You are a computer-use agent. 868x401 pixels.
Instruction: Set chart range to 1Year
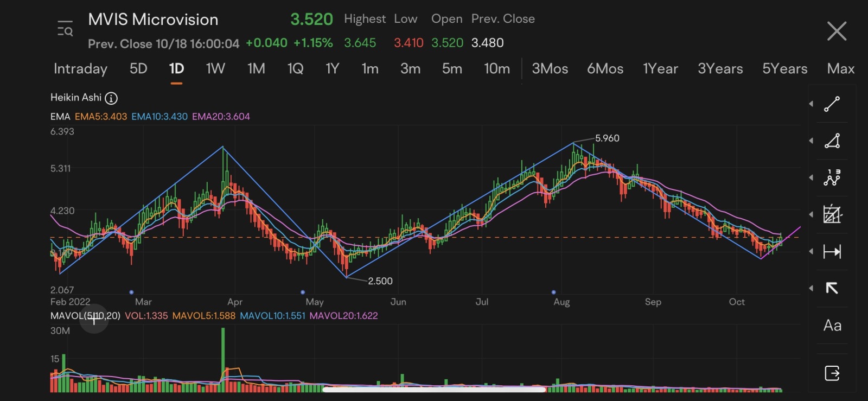click(x=660, y=68)
